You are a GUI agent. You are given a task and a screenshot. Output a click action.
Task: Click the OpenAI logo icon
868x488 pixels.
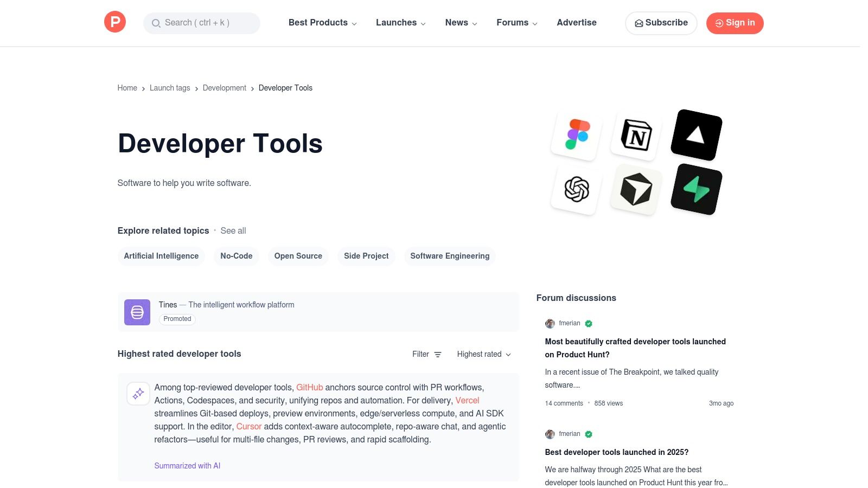[577, 189]
